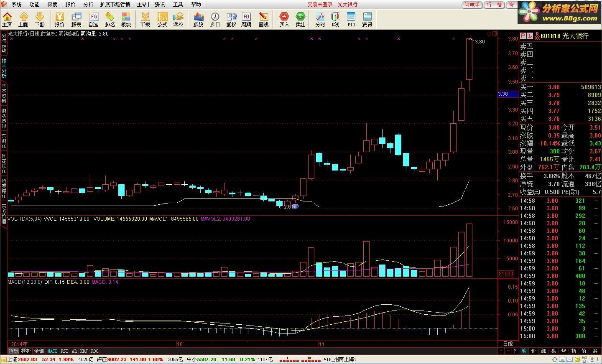Open the 排名 ranking toolbar icon

(110, 19)
